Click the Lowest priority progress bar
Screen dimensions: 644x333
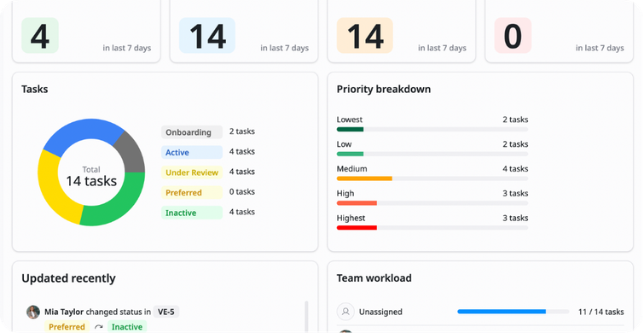click(x=432, y=130)
